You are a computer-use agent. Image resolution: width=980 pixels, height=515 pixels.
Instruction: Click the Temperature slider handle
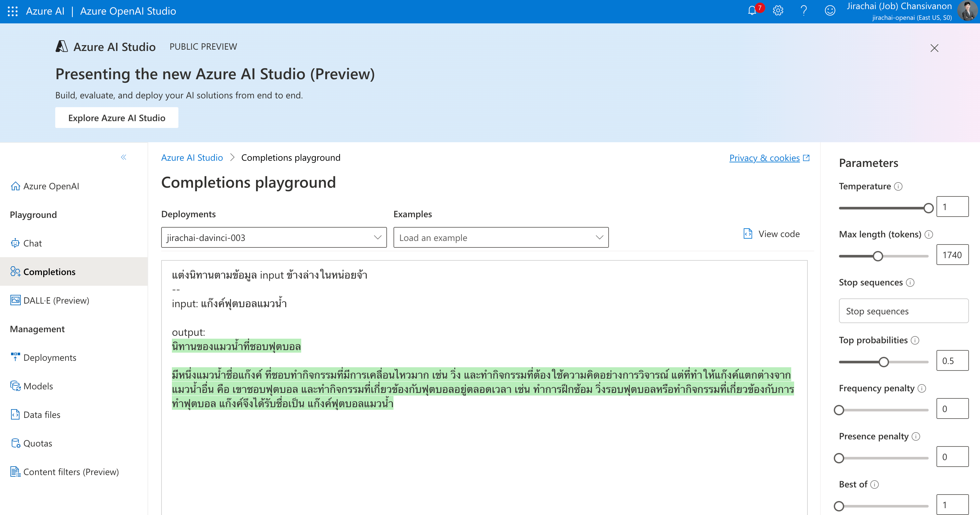pyautogui.click(x=928, y=208)
